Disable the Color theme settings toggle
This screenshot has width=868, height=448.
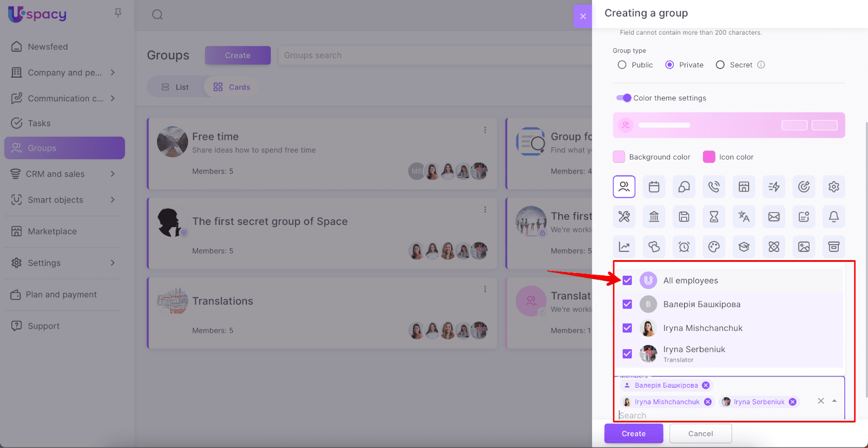623,98
